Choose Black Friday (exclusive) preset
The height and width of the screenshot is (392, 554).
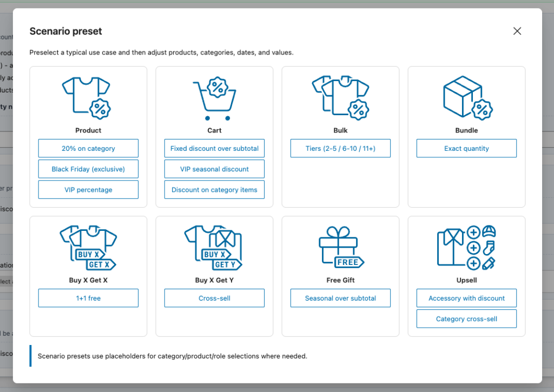[x=88, y=169]
